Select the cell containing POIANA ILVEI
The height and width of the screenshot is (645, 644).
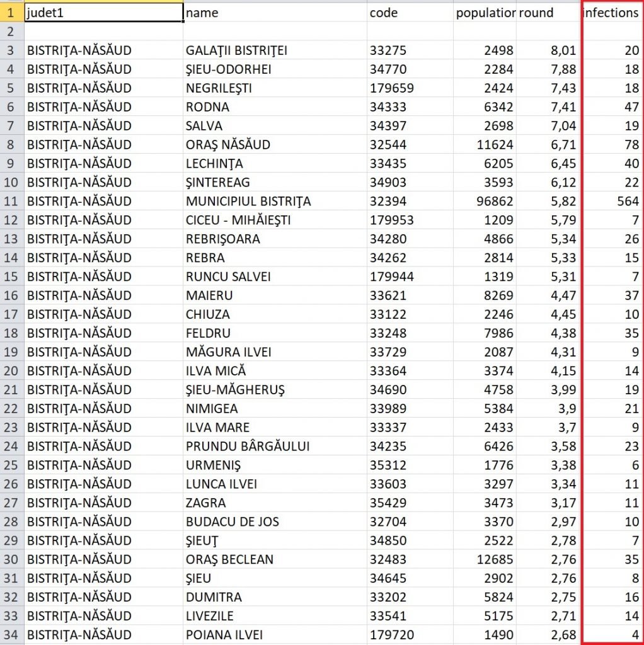pos(224,635)
